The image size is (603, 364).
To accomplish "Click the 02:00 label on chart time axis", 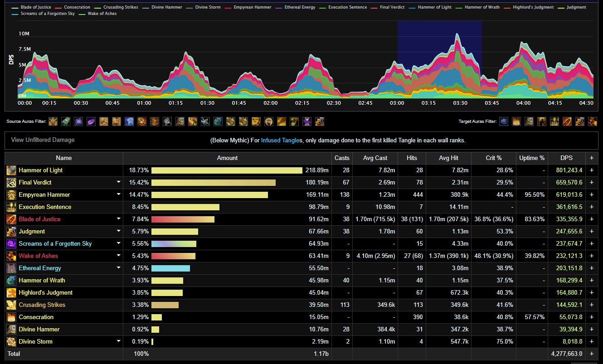I will tap(271, 103).
